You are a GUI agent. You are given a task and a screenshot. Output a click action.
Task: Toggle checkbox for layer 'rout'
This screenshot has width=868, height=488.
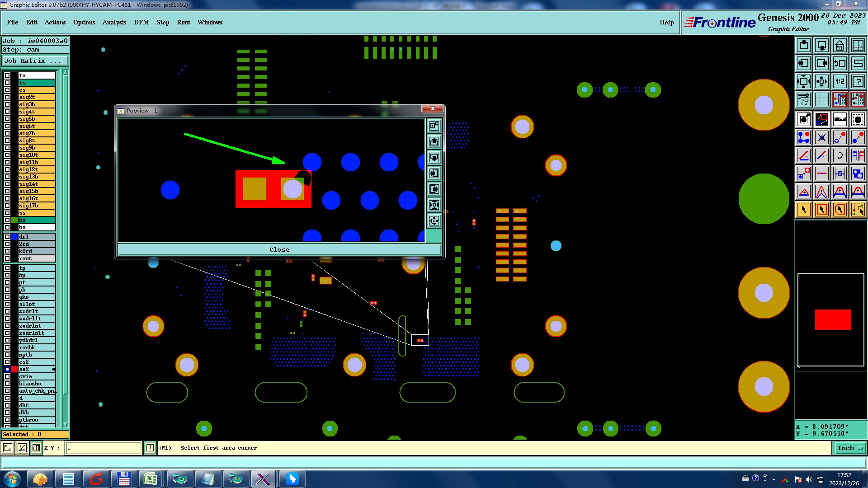7,258
